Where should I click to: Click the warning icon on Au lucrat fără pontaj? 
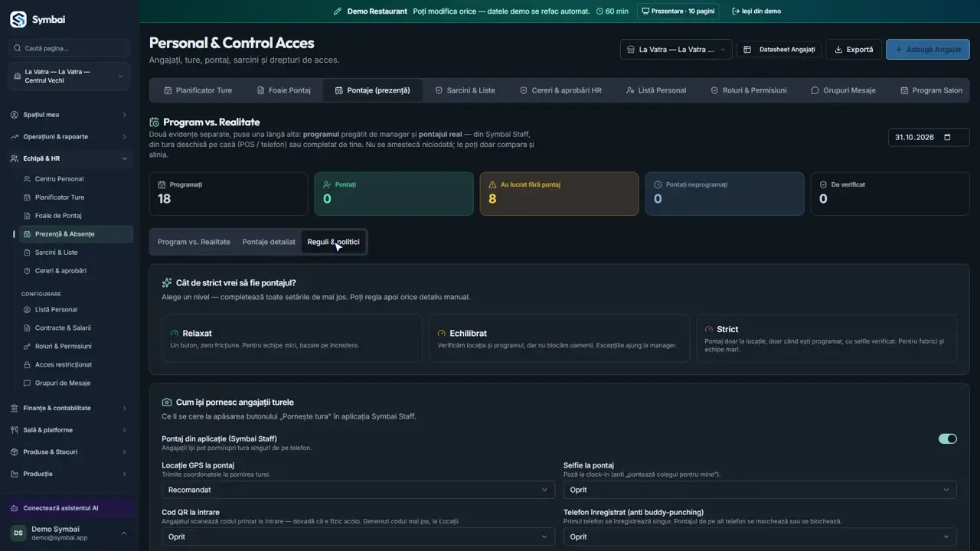click(492, 184)
